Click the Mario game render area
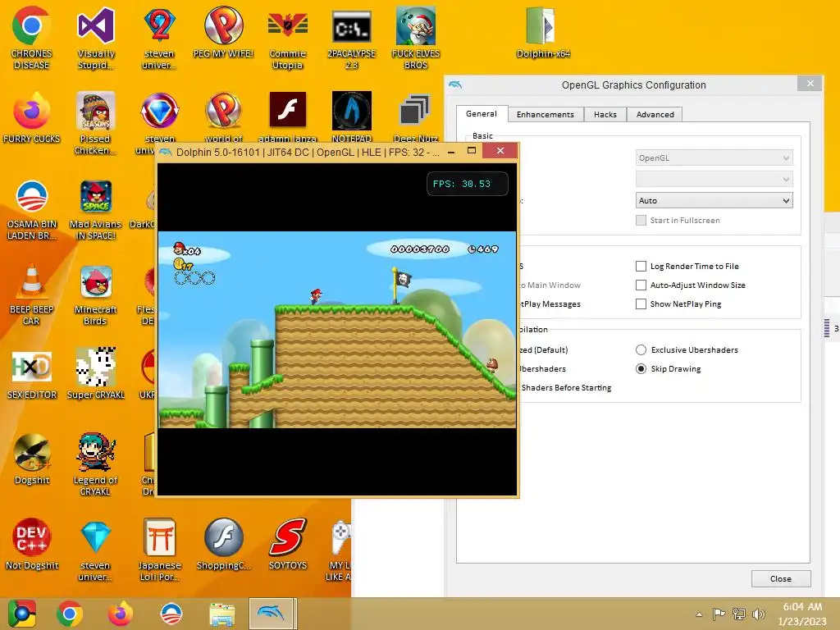The image size is (840, 630). [x=337, y=330]
